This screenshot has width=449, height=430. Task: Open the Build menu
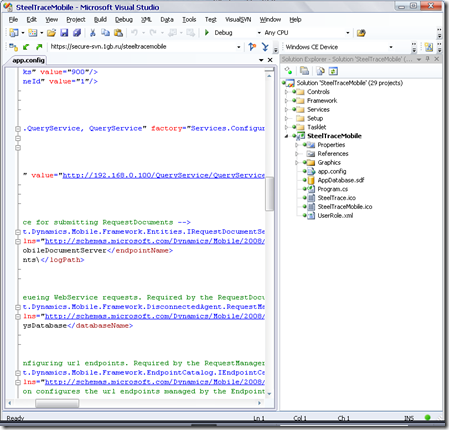point(100,20)
